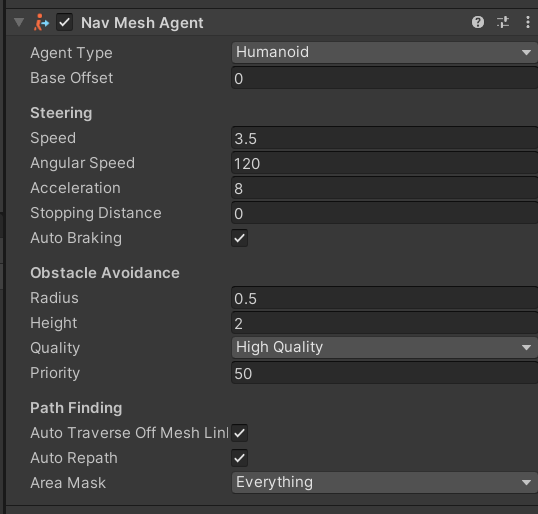Image resolution: width=538 pixels, height=514 pixels.
Task: Click the Stopping Distance label
Action: [96, 213]
